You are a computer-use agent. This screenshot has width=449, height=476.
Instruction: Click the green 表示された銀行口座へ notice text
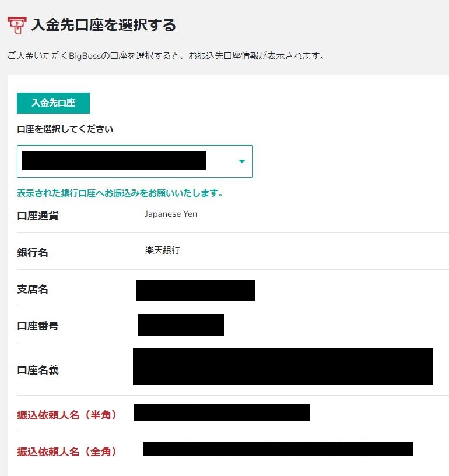coord(120,193)
